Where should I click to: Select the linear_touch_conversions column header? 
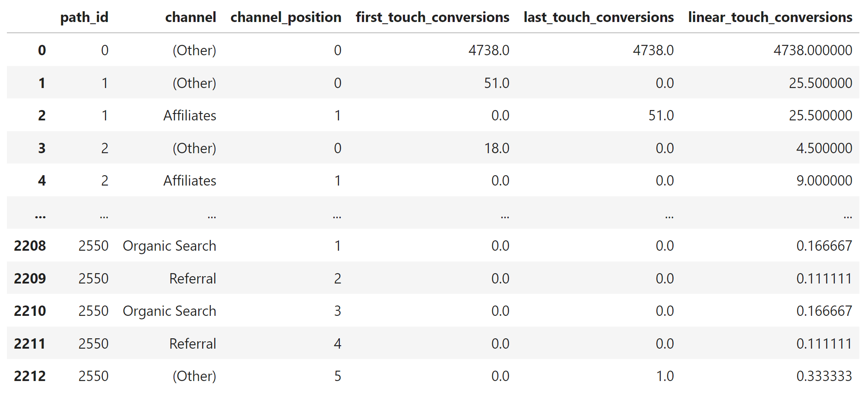[770, 17]
